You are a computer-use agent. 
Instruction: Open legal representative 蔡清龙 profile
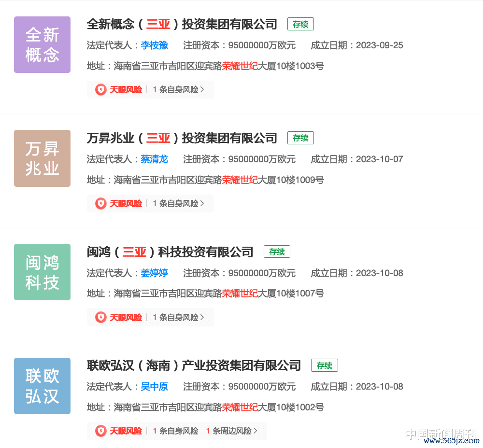click(154, 159)
